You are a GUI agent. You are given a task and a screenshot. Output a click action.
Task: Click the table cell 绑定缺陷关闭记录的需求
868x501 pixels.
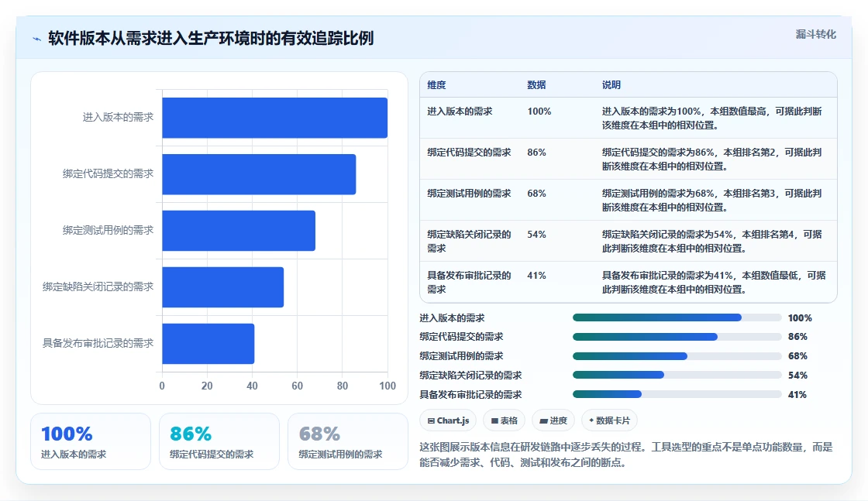pyautogui.click(x=469, y=241)
